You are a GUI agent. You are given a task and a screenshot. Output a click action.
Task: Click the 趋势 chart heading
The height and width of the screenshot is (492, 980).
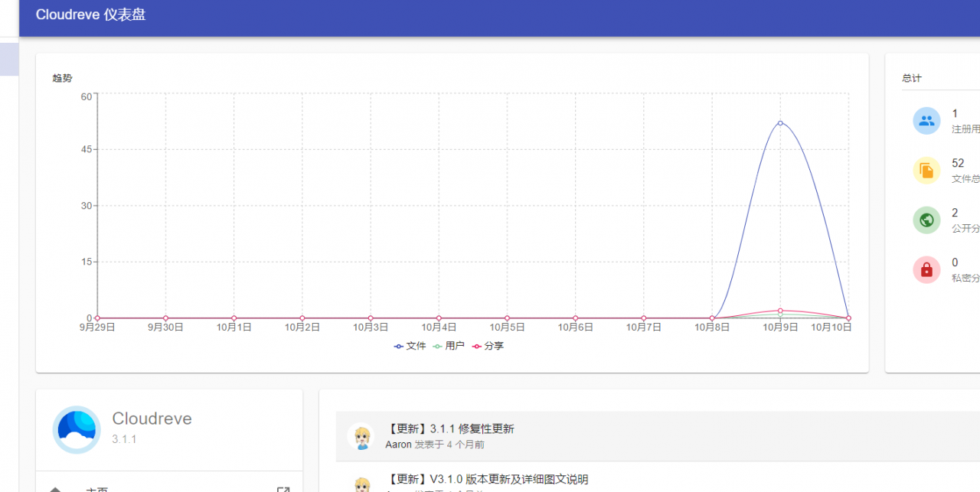tap(62, 78)
